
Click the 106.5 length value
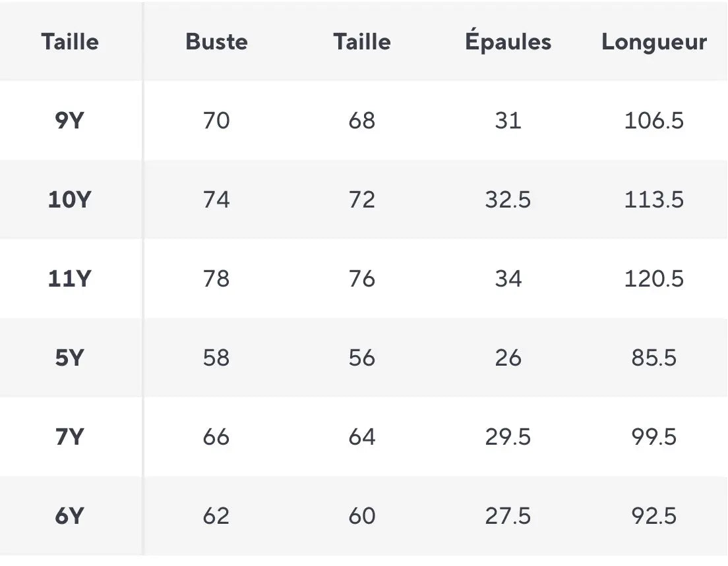point(653,121)
